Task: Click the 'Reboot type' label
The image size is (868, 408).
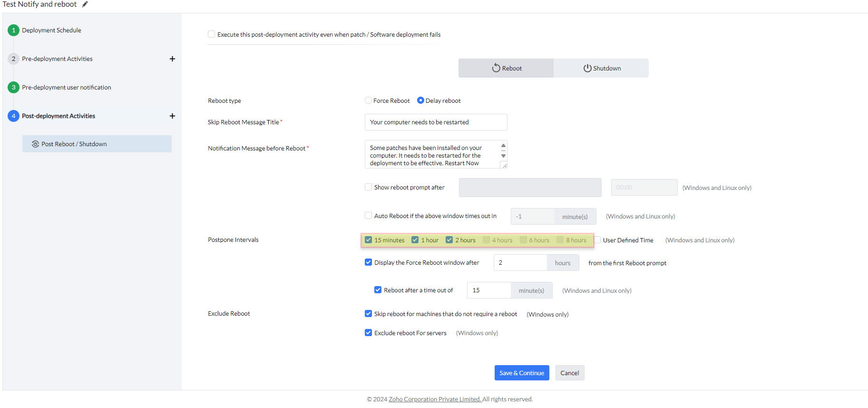Action: 224,101
